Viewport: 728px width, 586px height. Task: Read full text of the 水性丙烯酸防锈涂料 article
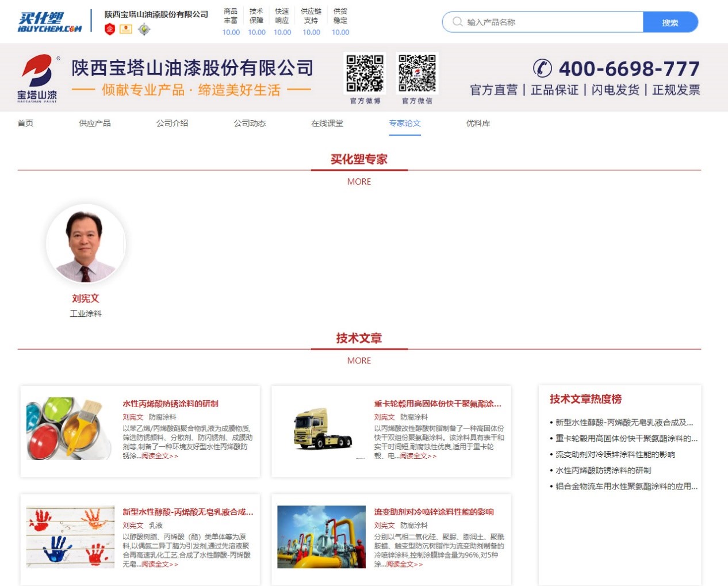coord(160,456)
